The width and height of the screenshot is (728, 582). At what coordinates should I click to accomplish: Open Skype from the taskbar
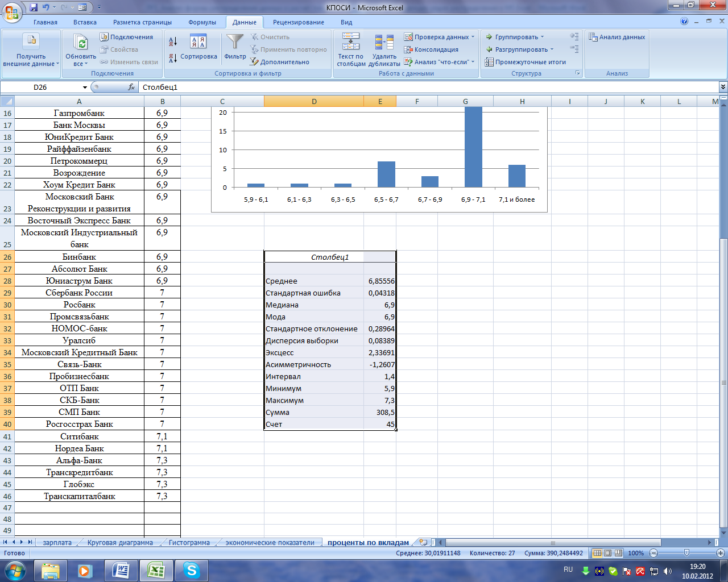[x=191, y=570]
